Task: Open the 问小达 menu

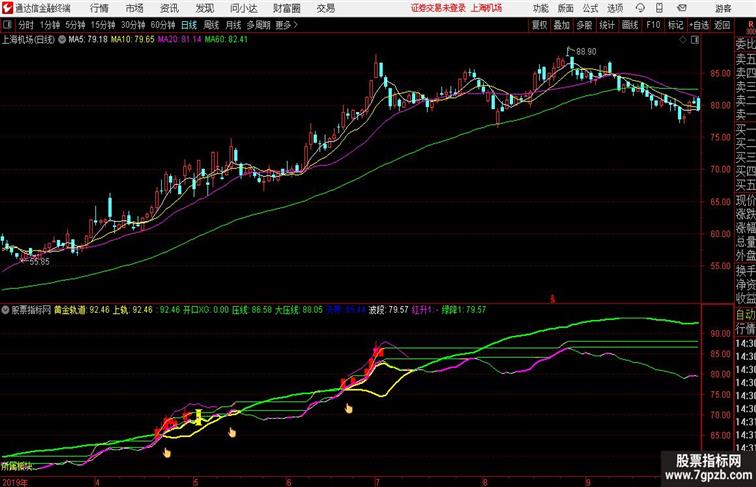Action: (243, 8)
